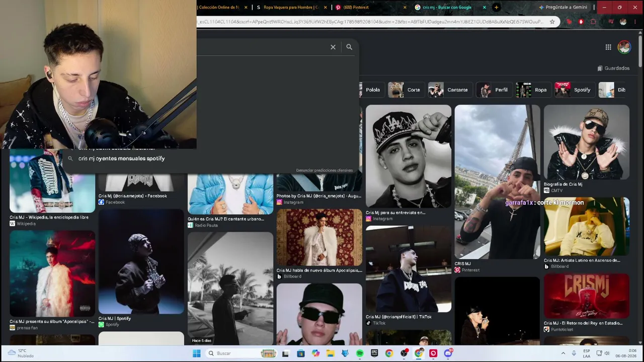Launch Spotify from the taskbar
This screenshot has height=362, width=644.
coord(360,353)
